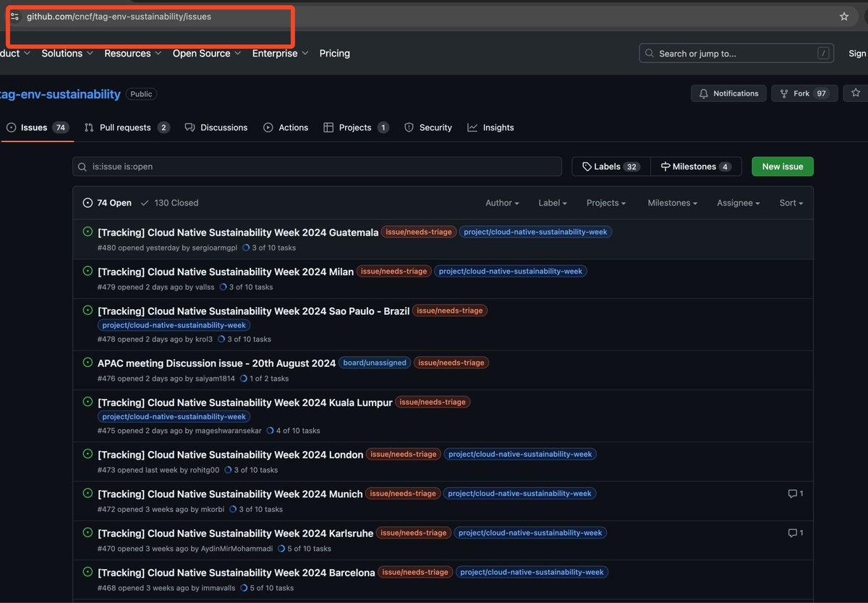Click open issue icon for Barcelona issue
The height and width of the screenshot is (603, 868).
click(x=88, y=571)
